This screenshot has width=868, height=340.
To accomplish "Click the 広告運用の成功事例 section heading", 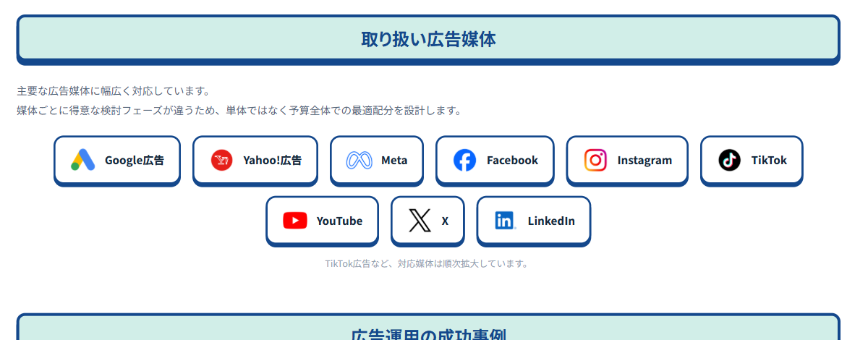I will tap(428, 334).
